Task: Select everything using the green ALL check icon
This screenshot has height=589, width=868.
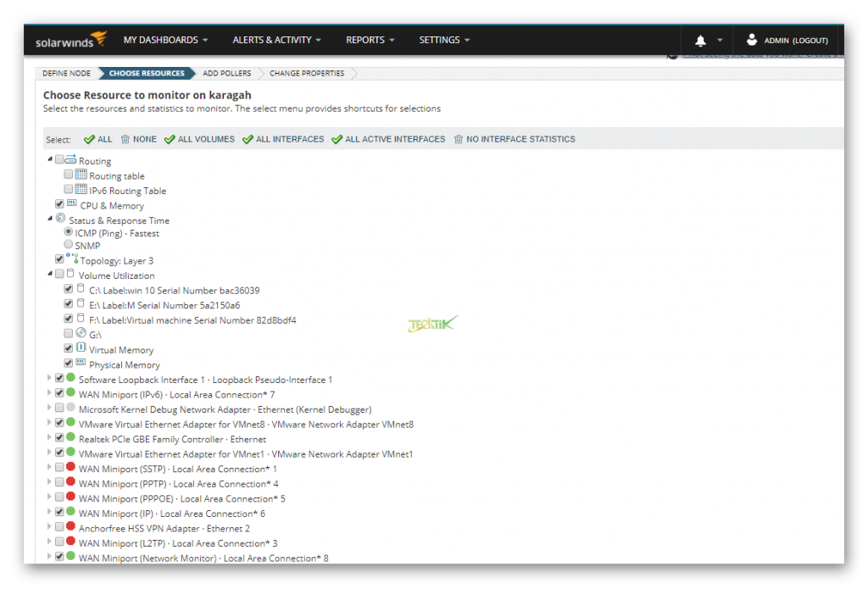Action: pyautogui.click(x=88, y=138)
